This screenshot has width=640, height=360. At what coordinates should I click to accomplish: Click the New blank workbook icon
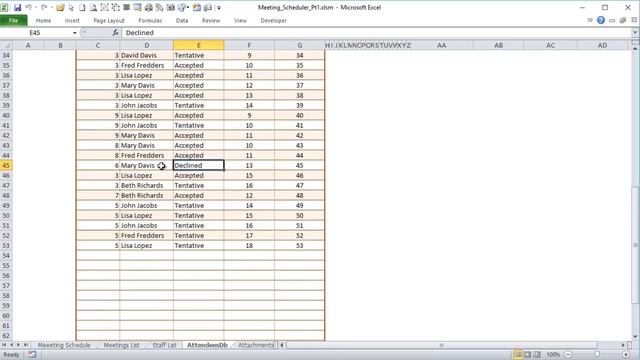(x=82, y=8)
